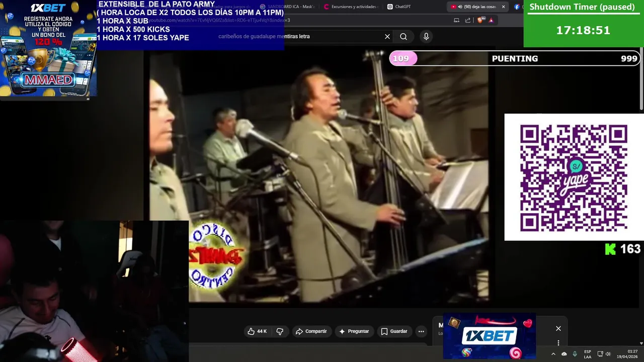Open the Compartir share option

tap(311, 331)
